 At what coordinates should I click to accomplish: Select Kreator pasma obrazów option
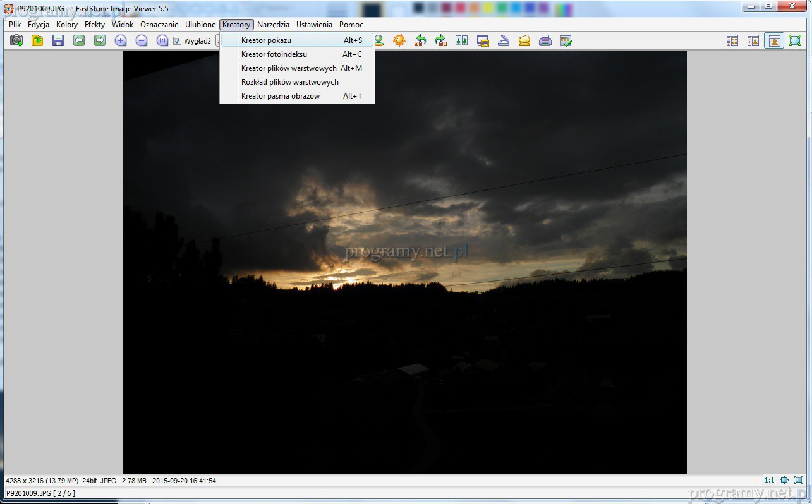coord(280,96)
